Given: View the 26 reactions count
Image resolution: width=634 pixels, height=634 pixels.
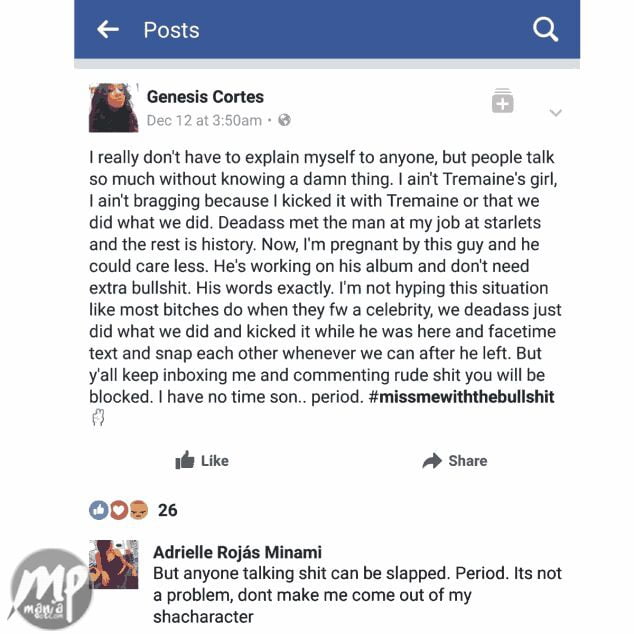Looking at the screenshot, I should coord(167,510).
